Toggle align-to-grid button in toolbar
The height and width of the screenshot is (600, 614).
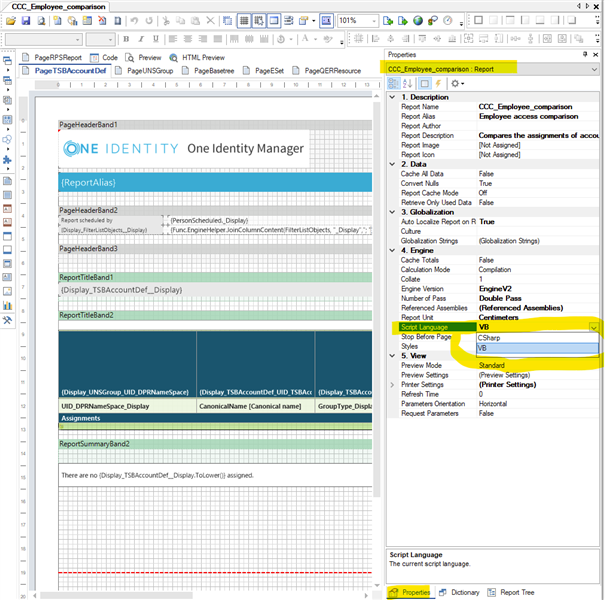259,21
